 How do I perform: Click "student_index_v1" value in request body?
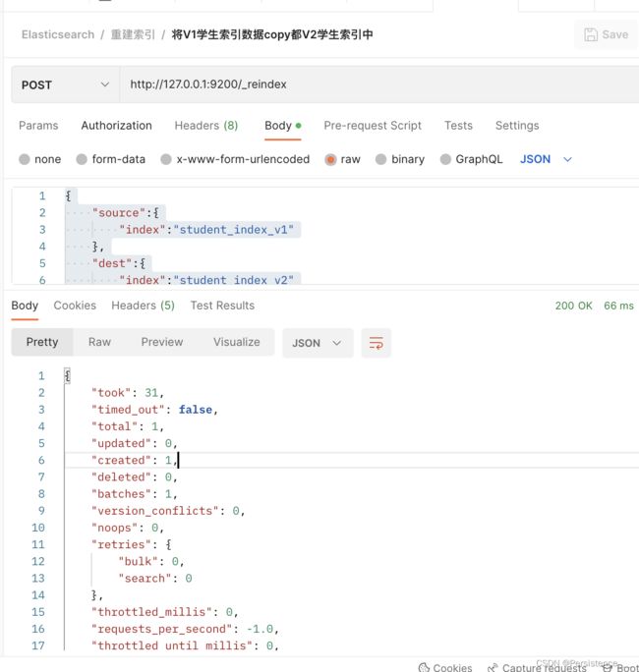(234, 230)
